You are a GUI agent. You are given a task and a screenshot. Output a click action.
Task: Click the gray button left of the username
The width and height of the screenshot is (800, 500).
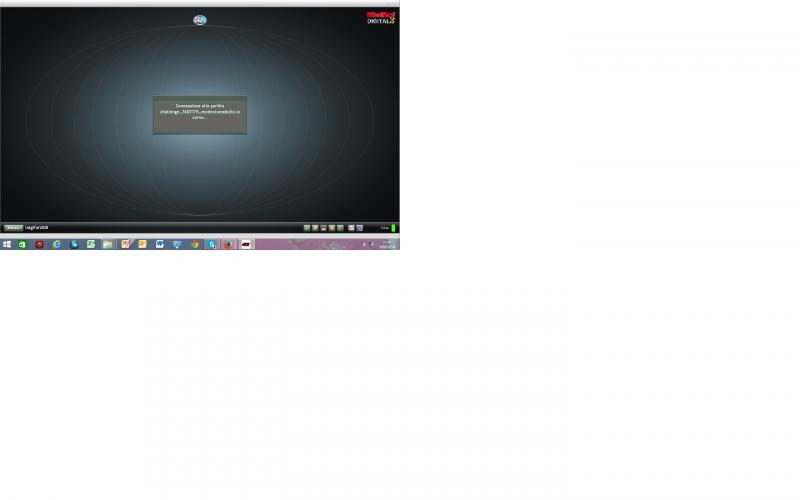(13, 228)
